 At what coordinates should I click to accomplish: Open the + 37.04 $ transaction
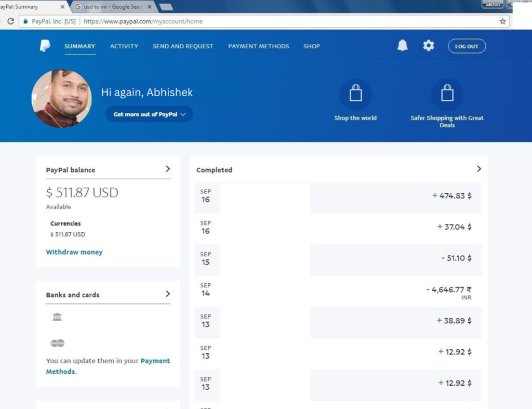(x=338, y=229)
